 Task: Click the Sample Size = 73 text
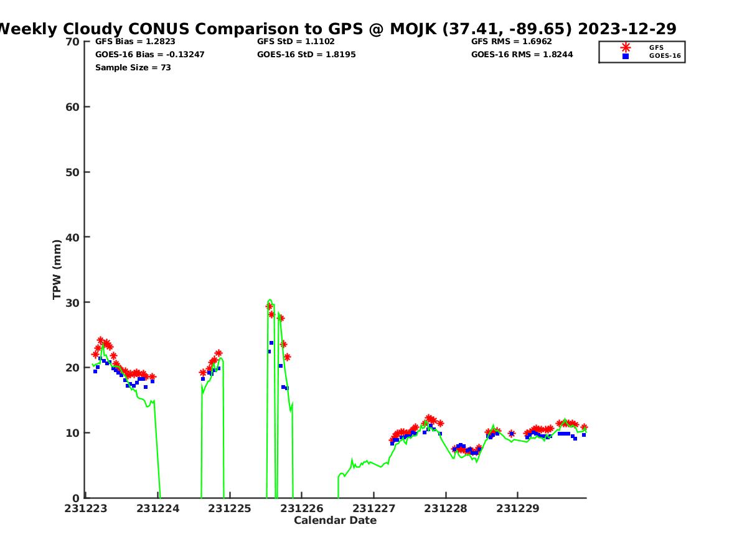[x=133, y=68]
